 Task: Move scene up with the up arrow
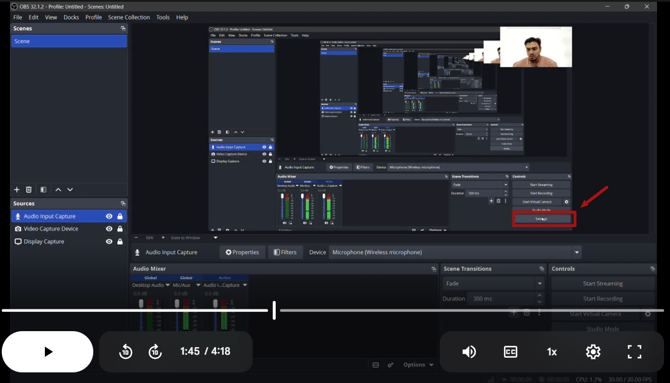tap(58, 189)
